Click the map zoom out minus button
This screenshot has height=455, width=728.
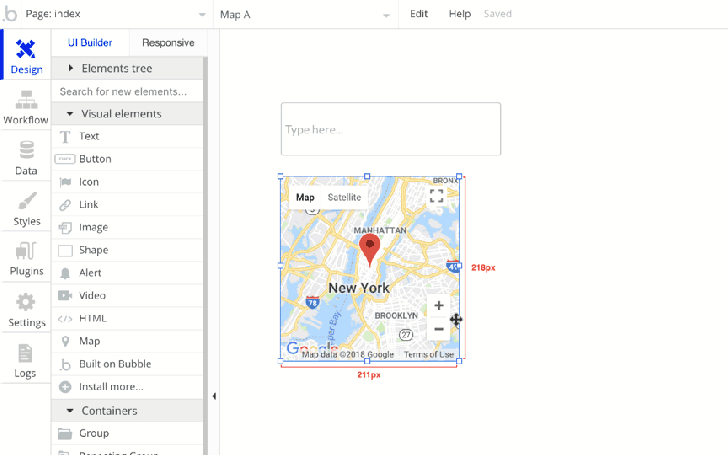coord(438,329)
